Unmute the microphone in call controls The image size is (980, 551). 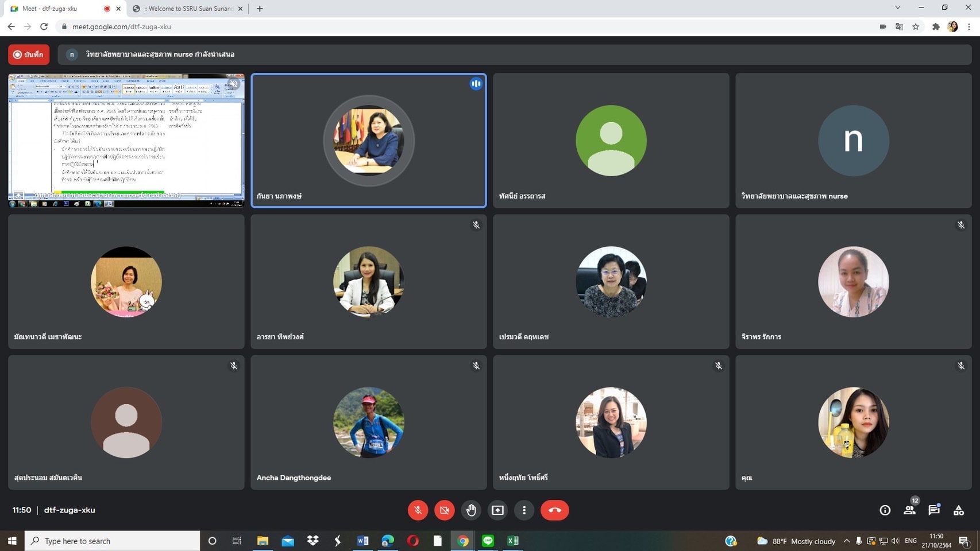point(418,510)
